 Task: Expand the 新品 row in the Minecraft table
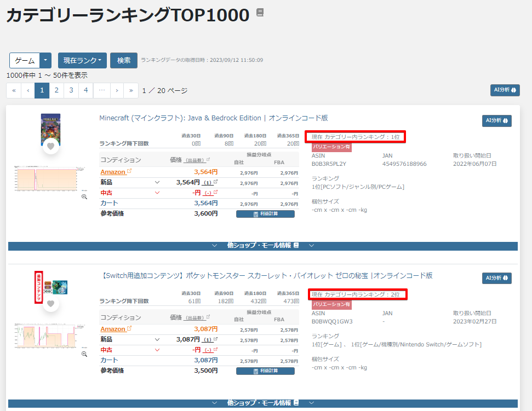click(x=157, y=182)
